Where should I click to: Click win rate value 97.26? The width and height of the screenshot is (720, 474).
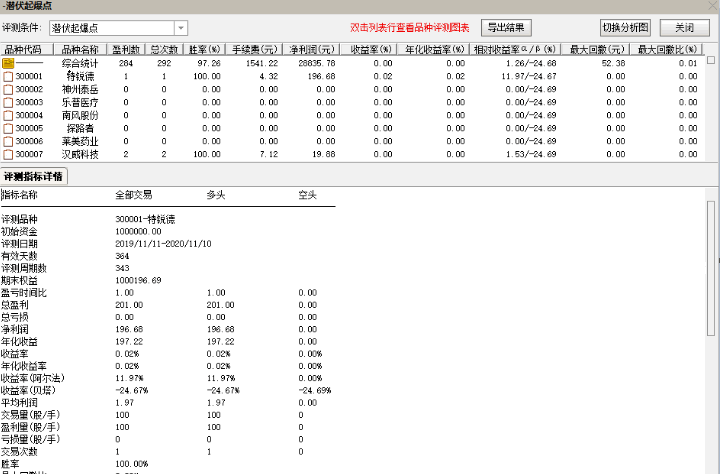(x=209, y=63)
